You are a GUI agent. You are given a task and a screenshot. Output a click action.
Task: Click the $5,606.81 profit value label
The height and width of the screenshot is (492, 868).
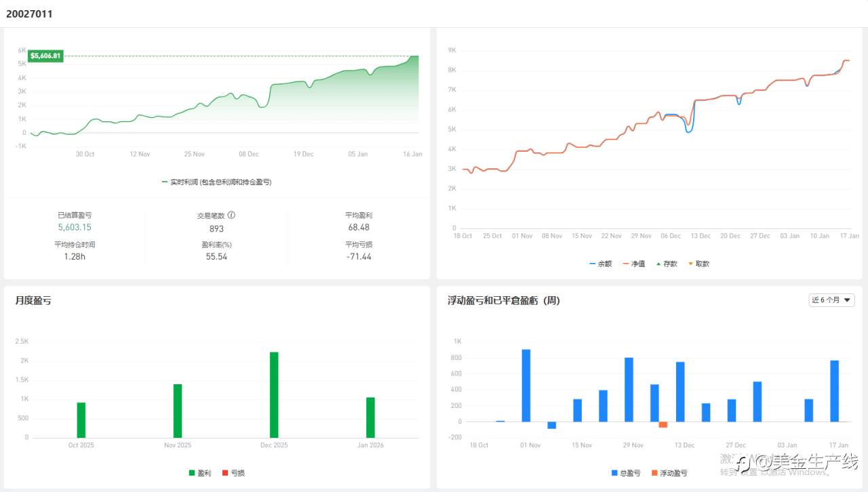tap(45, 56)
